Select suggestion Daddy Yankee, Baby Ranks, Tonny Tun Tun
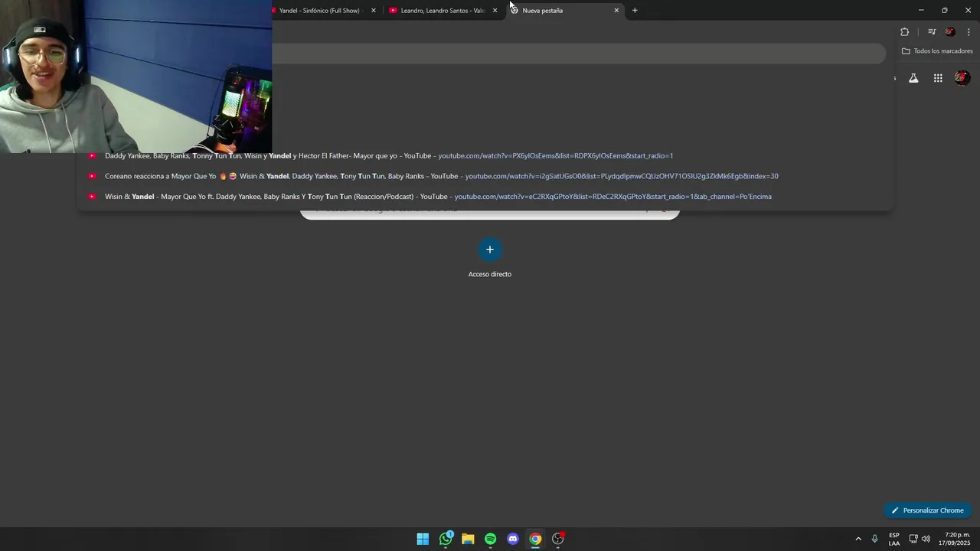Screen dimensions: 980x551 point(485,156)
